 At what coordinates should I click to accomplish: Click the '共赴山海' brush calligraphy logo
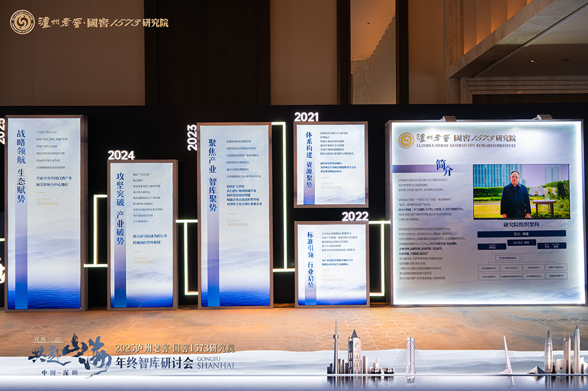pyautogui.click(x=69, y=355)
